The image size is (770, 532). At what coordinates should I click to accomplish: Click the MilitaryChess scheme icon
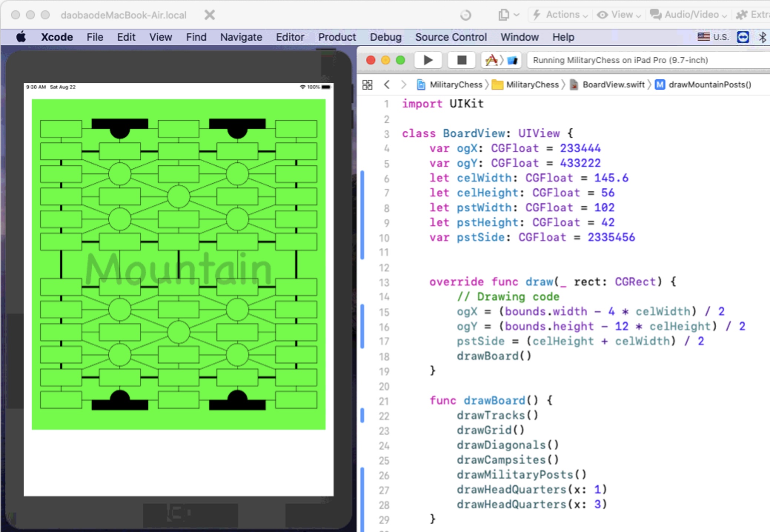(492, 60)
